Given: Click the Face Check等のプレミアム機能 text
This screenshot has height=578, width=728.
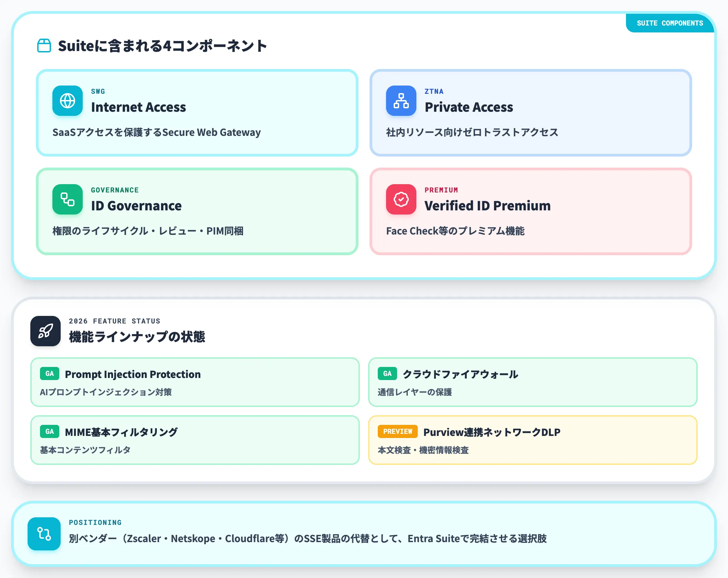Looking at the screenshot, I should pos(455,231).
